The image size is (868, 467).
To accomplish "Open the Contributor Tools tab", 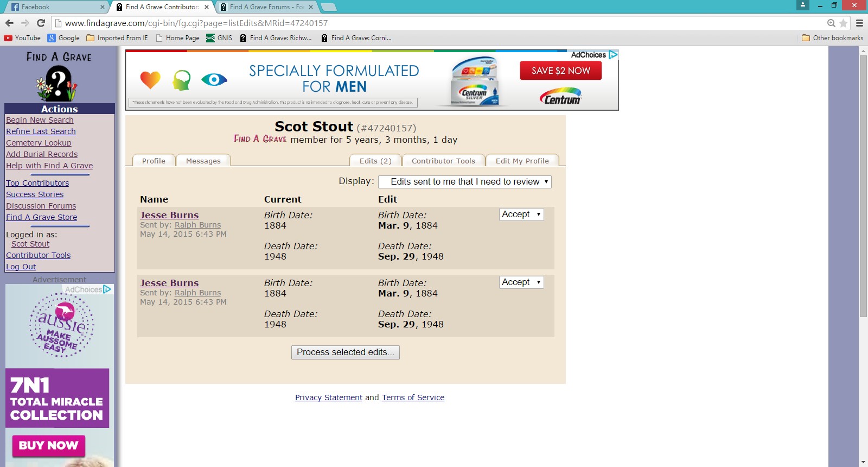I will pyautogui.click(x=443, y=161).
